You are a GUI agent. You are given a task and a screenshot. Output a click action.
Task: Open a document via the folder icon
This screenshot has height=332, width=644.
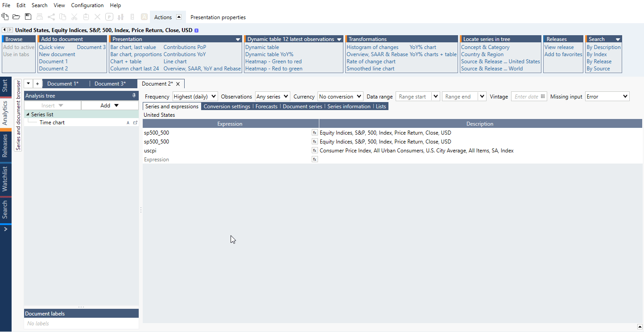[x=16, y=17]
